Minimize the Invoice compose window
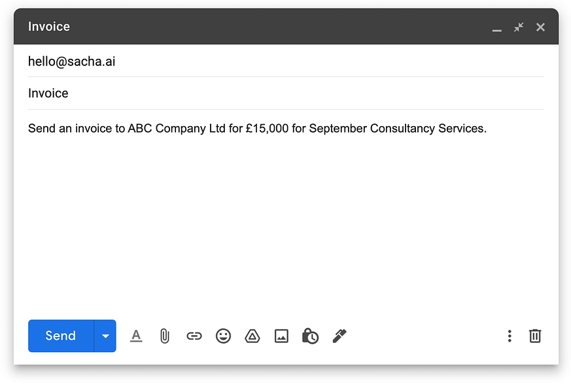 coord(496,27)
